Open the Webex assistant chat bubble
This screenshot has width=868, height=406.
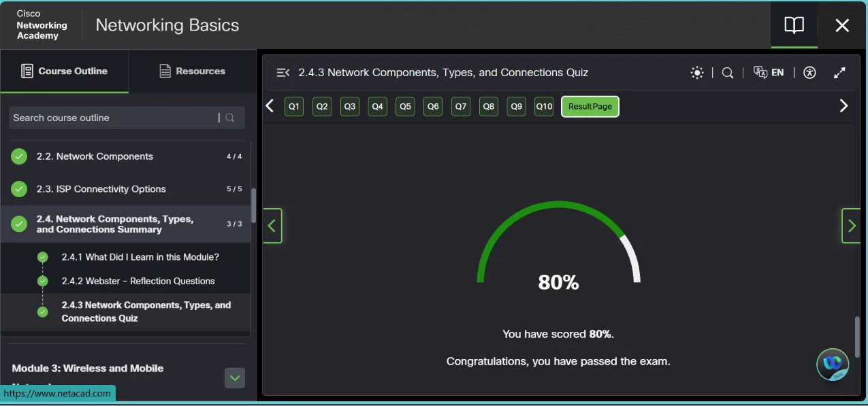coord(833,364)
